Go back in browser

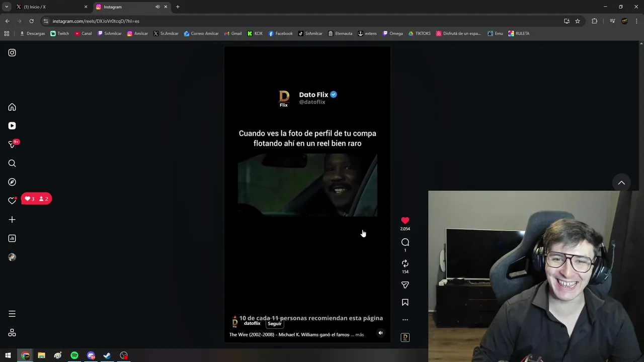(x=7, y=21)
